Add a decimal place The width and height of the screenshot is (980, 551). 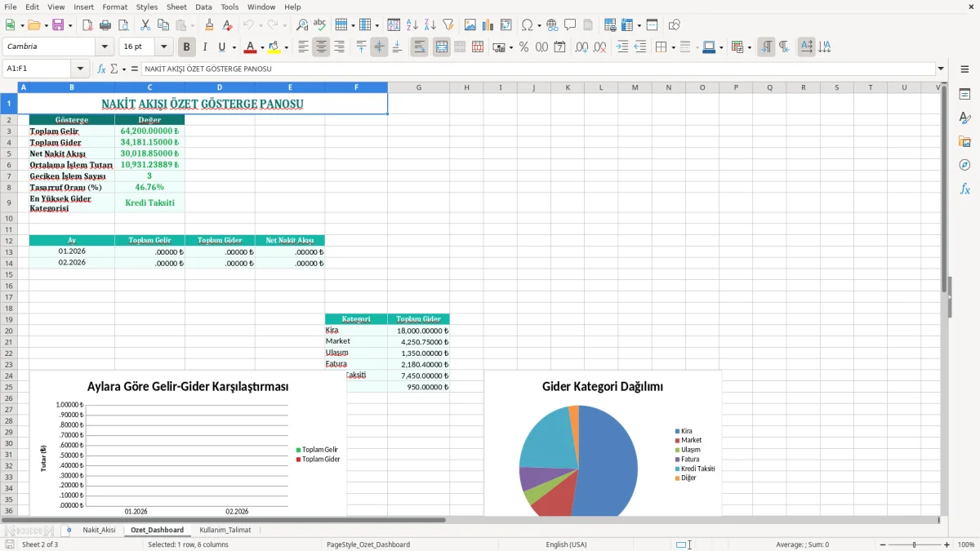coord(581,47)
